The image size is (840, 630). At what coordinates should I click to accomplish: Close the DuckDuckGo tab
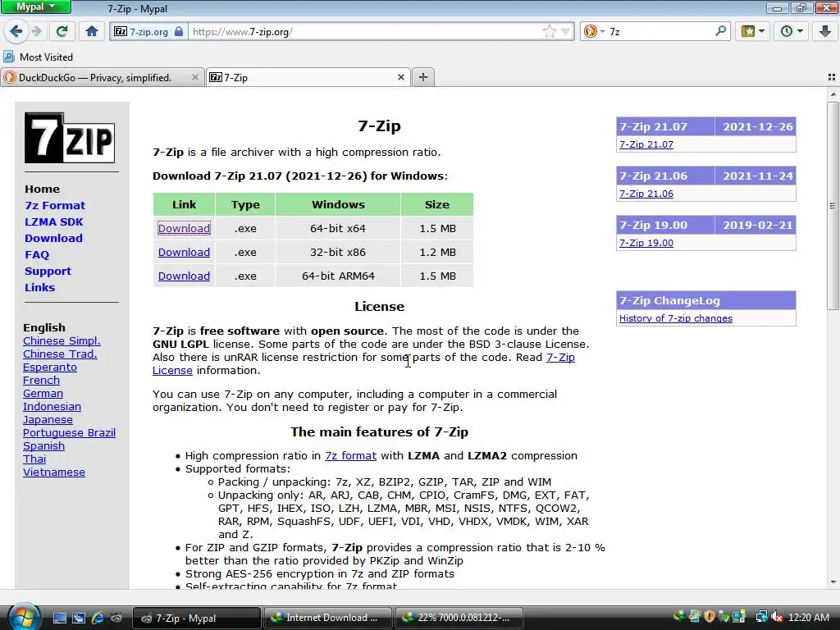(x=195, y=78)
